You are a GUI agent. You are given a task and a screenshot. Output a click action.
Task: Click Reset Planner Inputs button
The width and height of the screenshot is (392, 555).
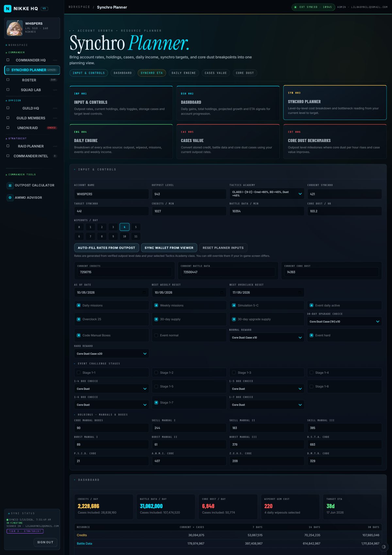pyautogui.click(x=223, y=248)
